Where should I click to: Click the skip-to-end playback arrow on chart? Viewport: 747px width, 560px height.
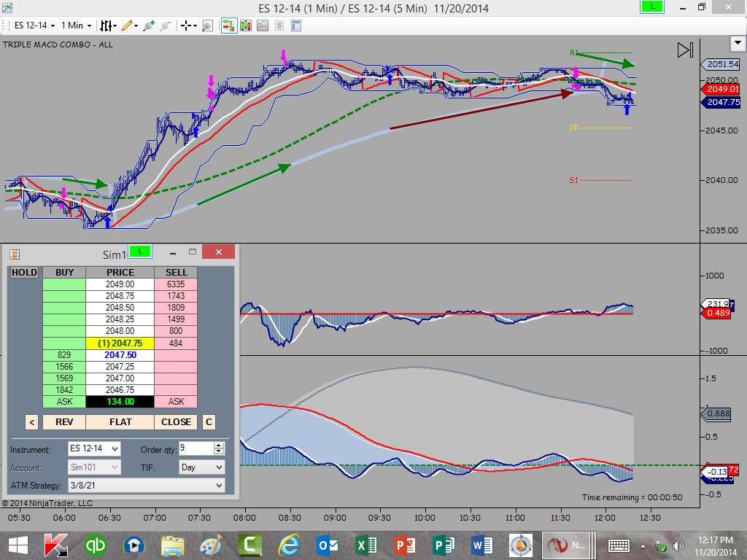click(x=686, y=50)
